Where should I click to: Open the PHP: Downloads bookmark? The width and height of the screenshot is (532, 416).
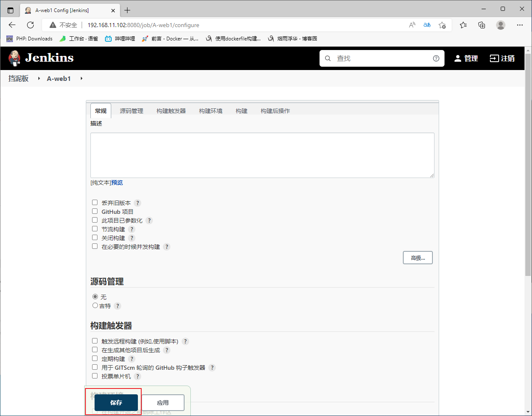click(x=29, y=38)
